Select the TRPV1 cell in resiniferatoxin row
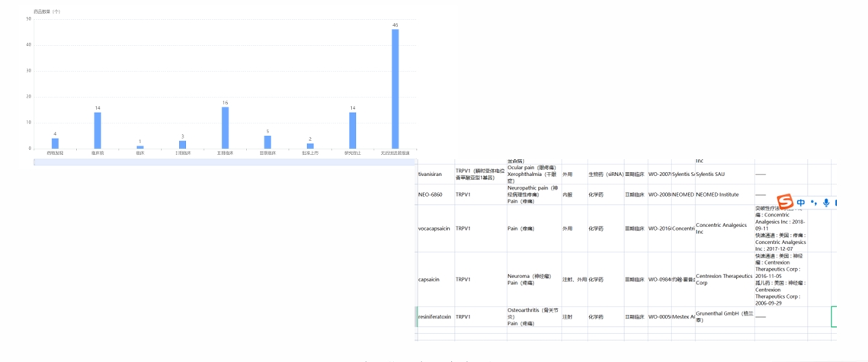This screenshot has height=362, width=868. point(481,316)
